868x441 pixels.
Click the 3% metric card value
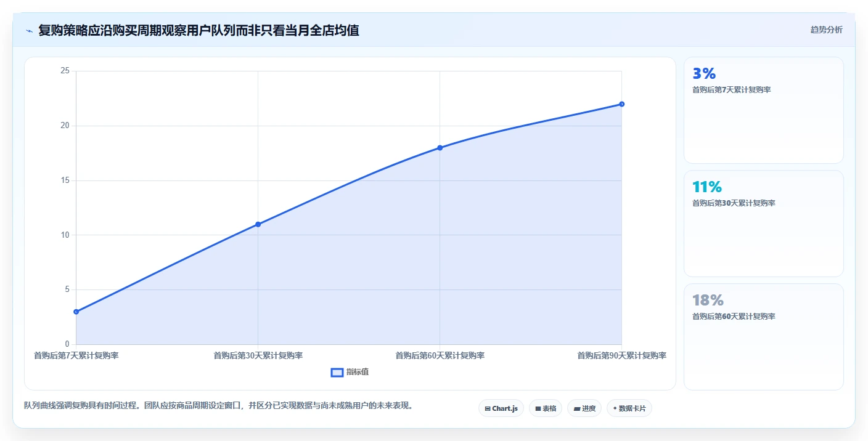click(704, 74)
